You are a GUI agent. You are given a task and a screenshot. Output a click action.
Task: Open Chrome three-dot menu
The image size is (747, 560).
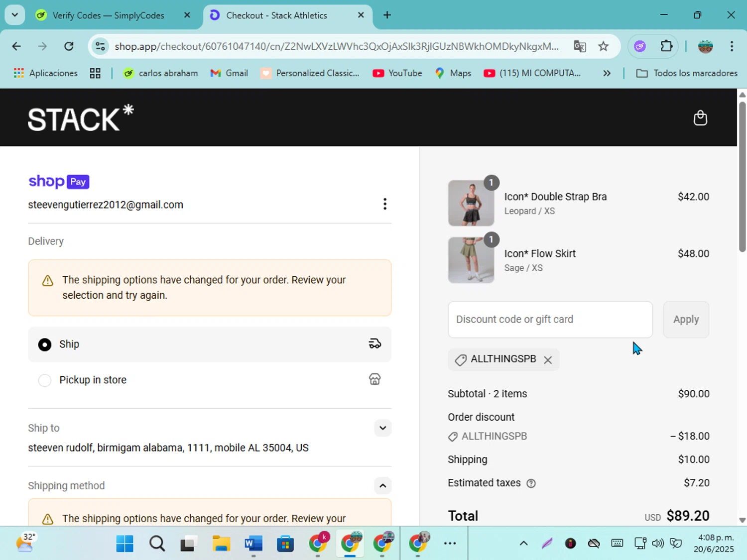click(x=732, y=46)
